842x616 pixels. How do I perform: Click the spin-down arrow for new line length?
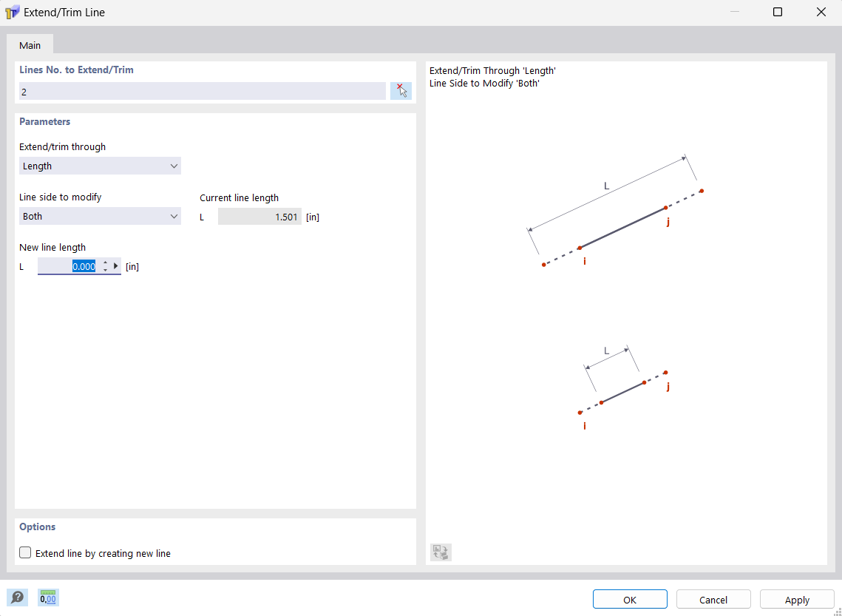click(x=105, y=270)
